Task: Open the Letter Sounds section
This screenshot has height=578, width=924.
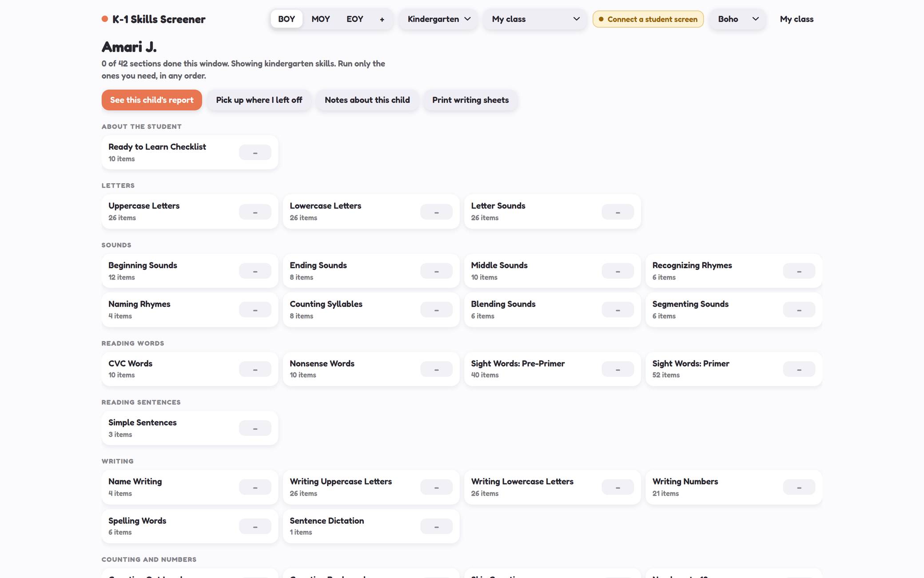Action: click(x=552, y=212)
